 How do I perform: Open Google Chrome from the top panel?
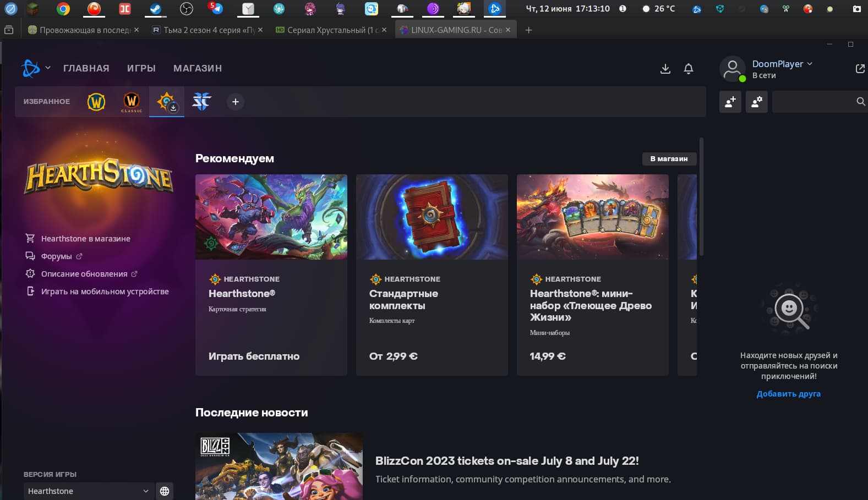click(63, 8)
